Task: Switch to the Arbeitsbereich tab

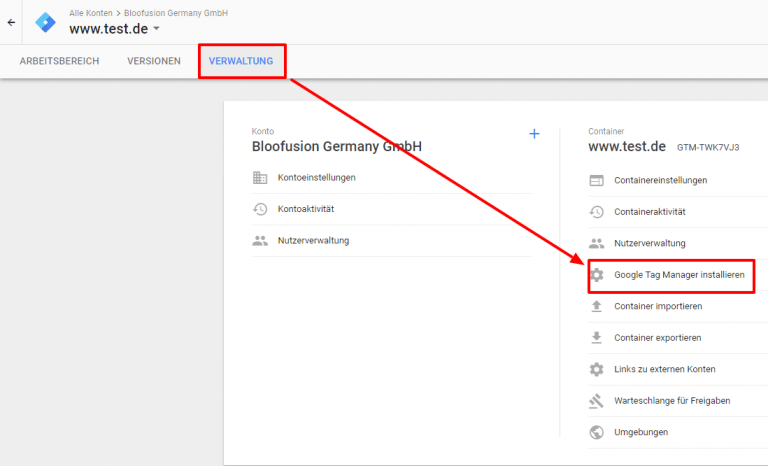Action: tap(59, 61)
